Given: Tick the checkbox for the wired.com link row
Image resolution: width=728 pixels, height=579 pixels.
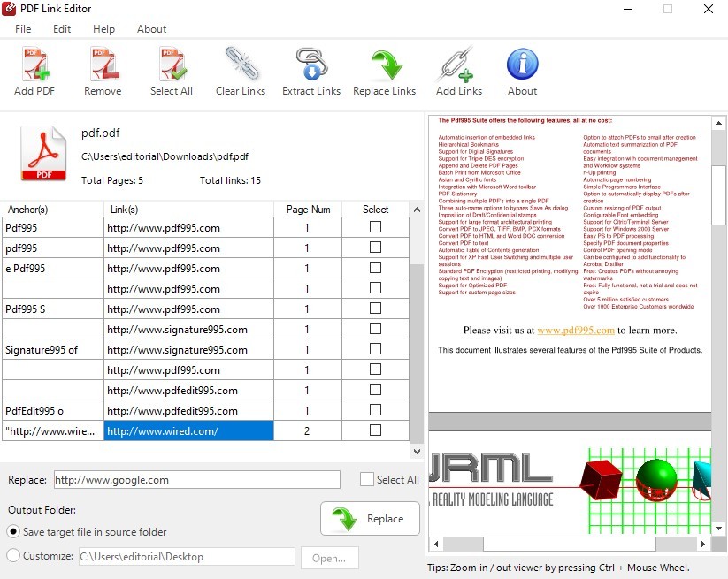Looking at the screenshot, I should (x=375, y=430).
